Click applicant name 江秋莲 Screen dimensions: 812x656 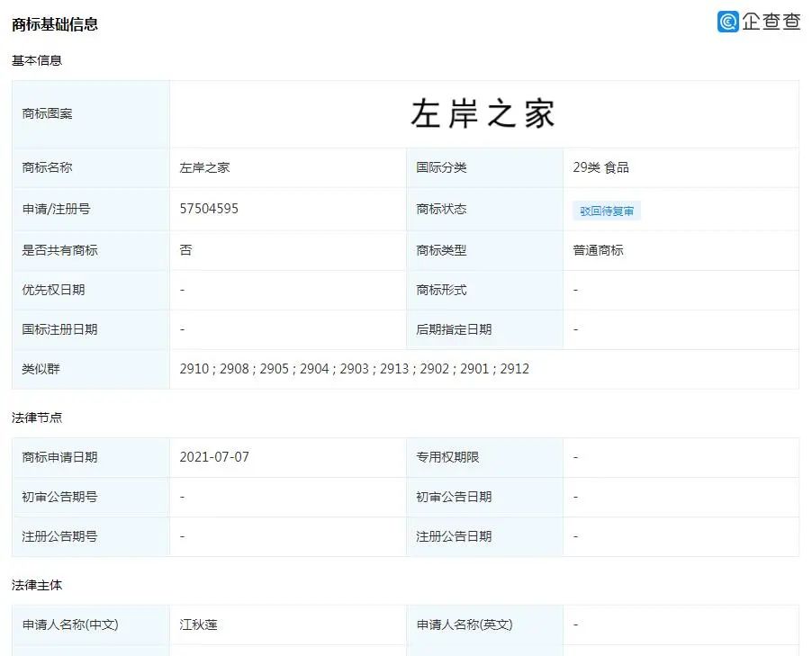pos(198,625)
